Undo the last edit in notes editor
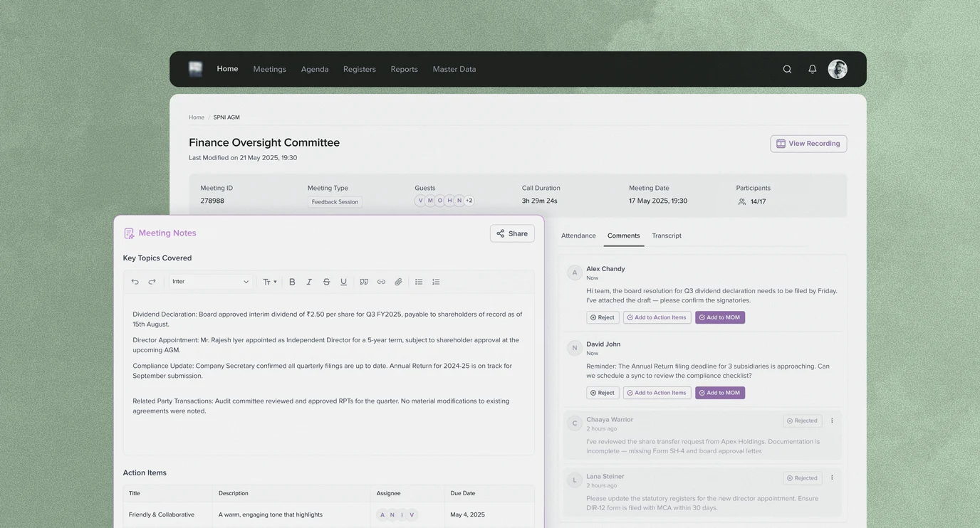The height and width of the screenshot is (528, 980). [135, 282]
